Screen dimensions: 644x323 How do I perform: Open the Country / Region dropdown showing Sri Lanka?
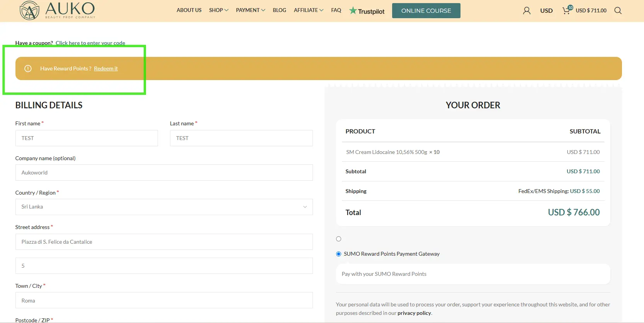click(x=164, y=207)
